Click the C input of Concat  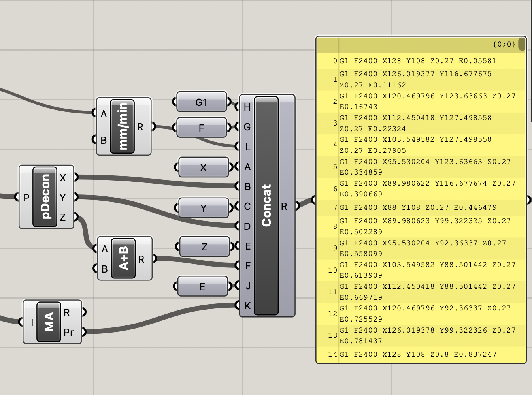(247, 206)
